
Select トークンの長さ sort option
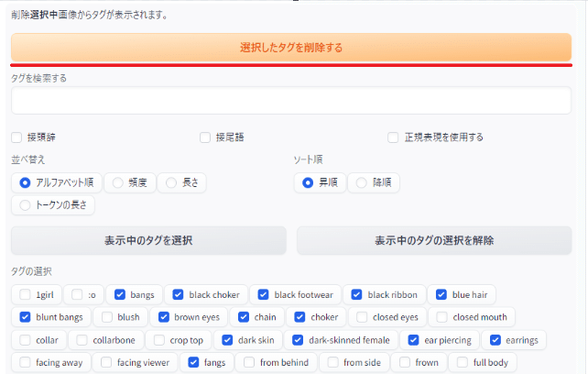[x=53, y=205]
